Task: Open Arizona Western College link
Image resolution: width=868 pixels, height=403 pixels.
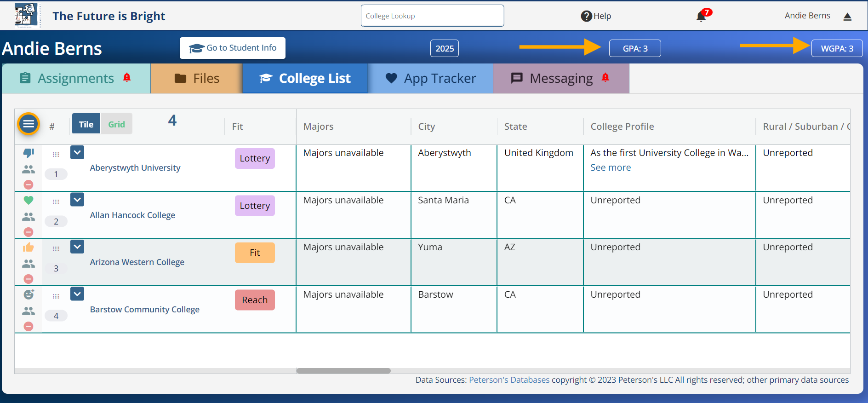Action: coord(137,262)
